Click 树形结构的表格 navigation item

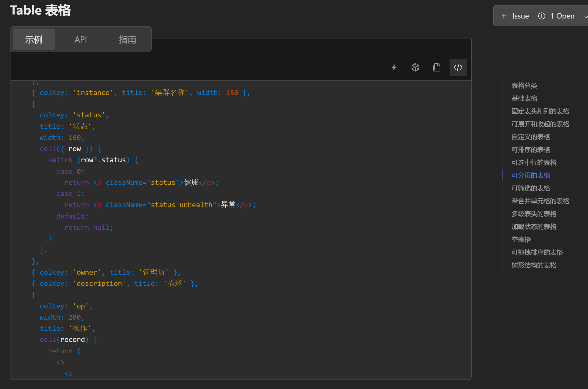534,265
